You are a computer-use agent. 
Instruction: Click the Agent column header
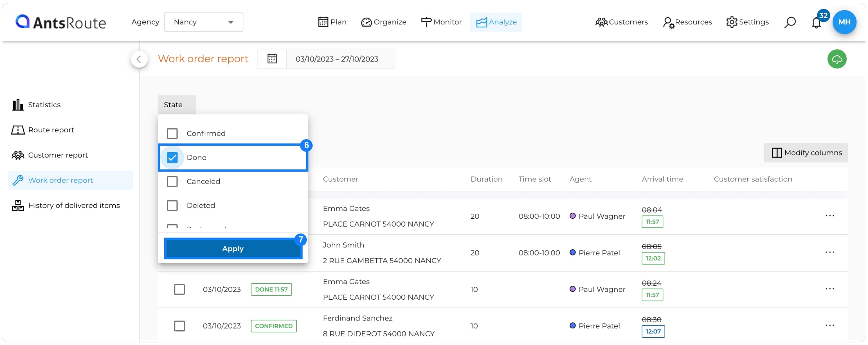click(x=580, y=179)
